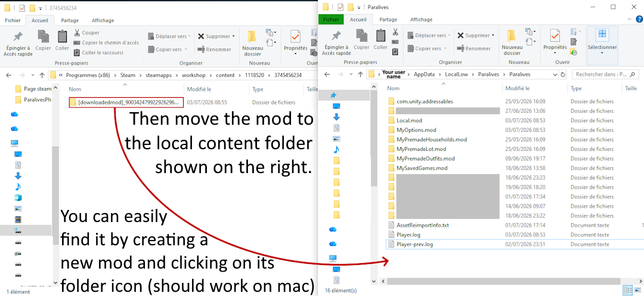This screenshot has height=296, width=644.
Task: Collapse the Paralives window ribbon chevron
Action: pos(630,19)
